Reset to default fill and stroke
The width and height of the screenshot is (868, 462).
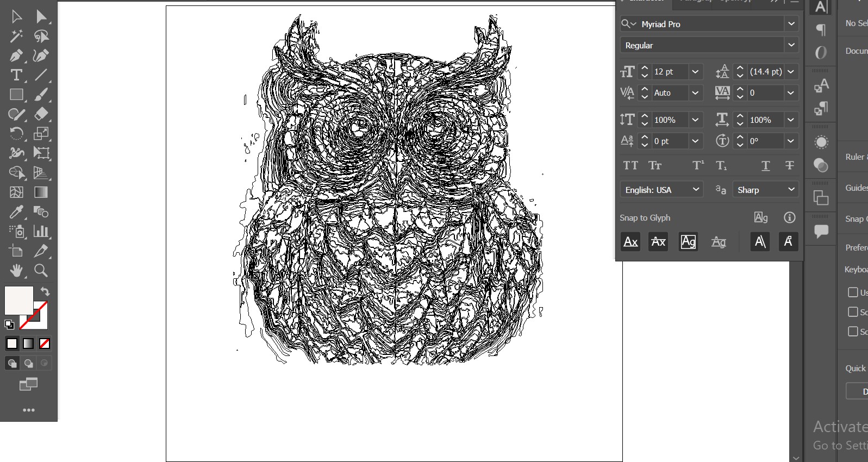point(9,324)
